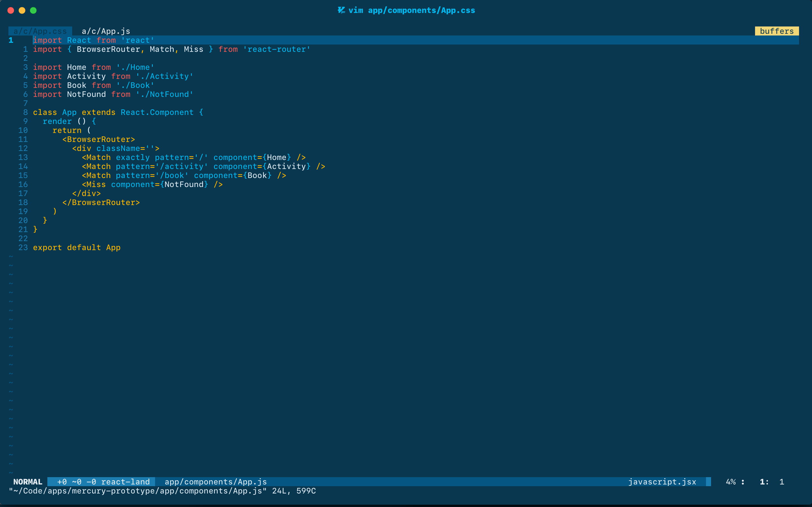The height and width of the screenshot is (507, 812).
Task: Click the 4% file position indicator
Action: [731, 482]
